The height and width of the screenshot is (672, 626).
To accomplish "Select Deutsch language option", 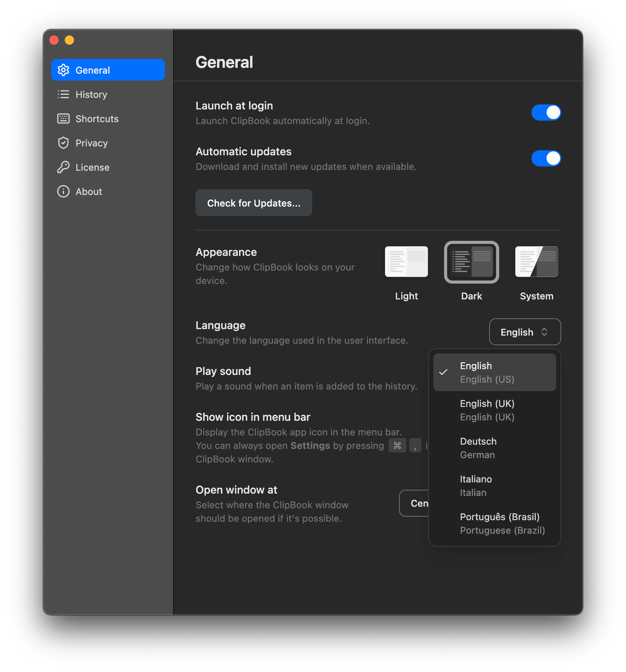I will tap(495, 448).
